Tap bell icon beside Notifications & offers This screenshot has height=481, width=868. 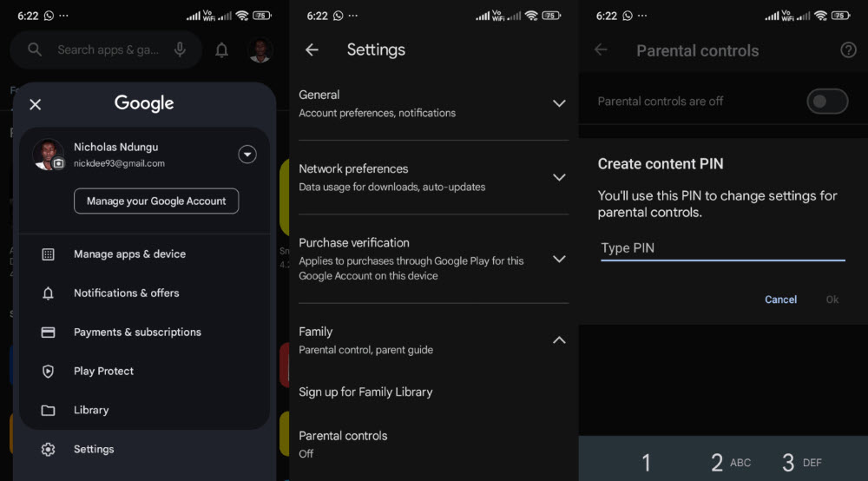tap(48, 293)
